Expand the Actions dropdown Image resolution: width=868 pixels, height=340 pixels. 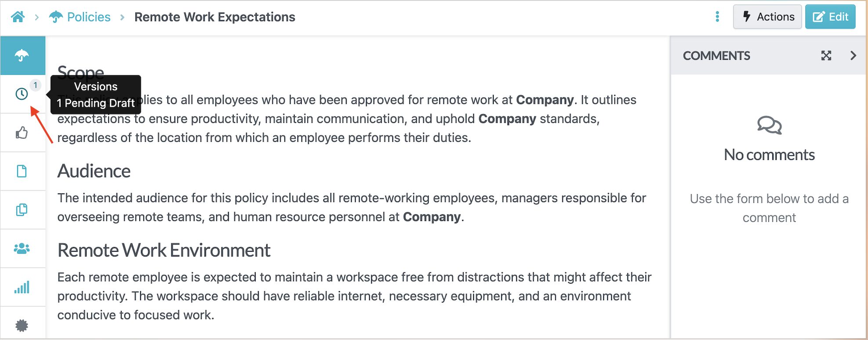[x=767, y=16]
